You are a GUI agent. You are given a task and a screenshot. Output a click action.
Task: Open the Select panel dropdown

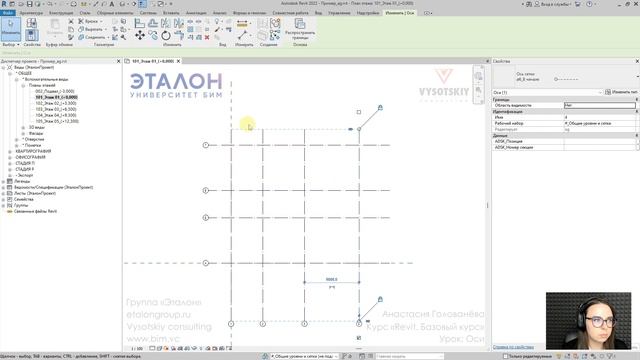click(x=11, y=44)
